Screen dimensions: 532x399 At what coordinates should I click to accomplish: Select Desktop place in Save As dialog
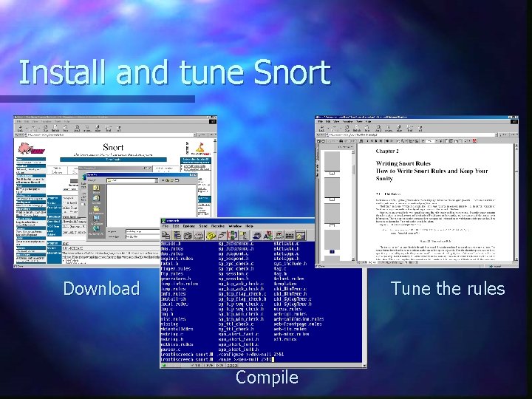[96, 199]
